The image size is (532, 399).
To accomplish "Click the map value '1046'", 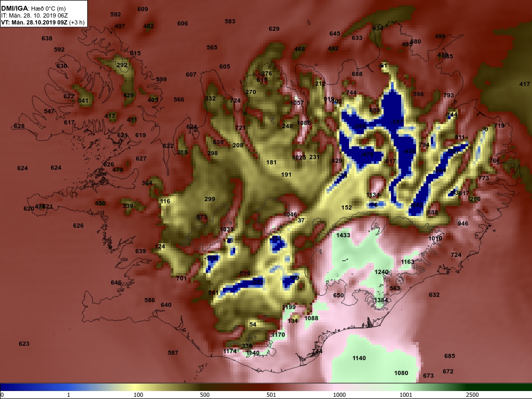I will pyautogui.click(x=290, y=215).
